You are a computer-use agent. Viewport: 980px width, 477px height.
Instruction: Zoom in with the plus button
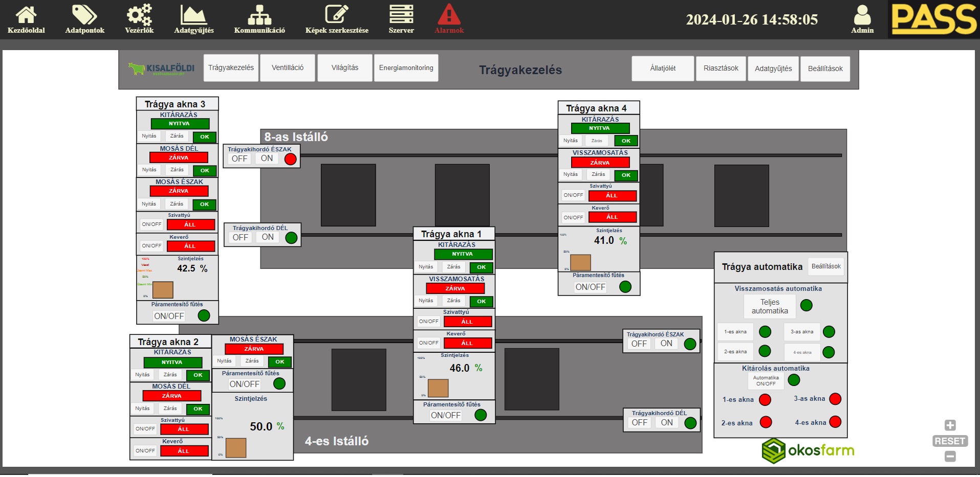(x=950, y=425)
